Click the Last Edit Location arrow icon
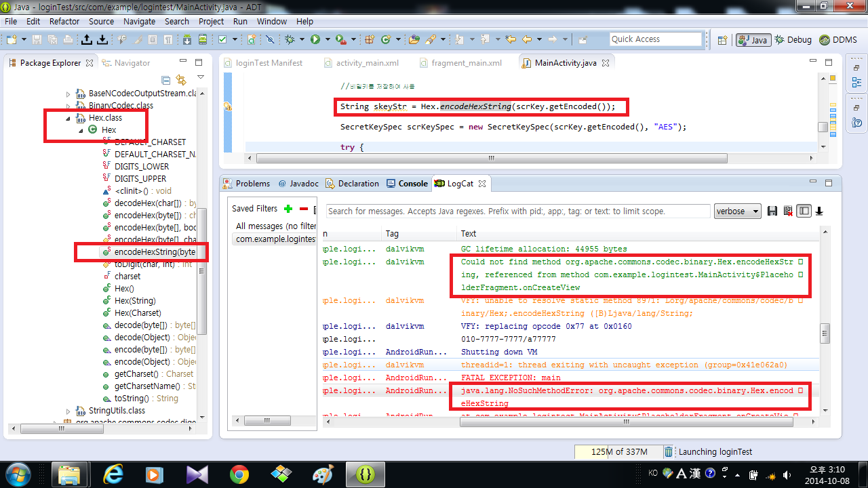Viewport: 868px width, 488px height. pyautogui.click(x=511, y=39)
